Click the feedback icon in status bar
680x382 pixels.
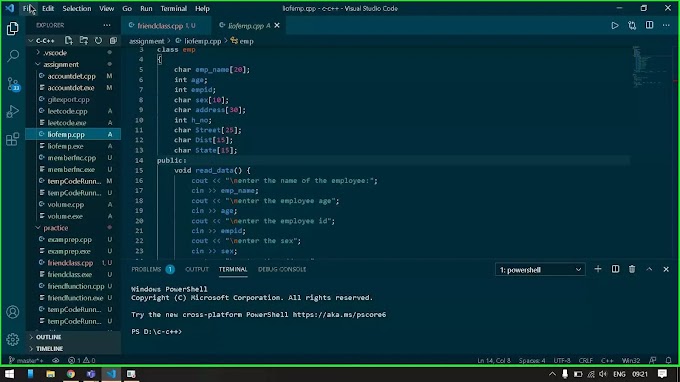(653, 360)
